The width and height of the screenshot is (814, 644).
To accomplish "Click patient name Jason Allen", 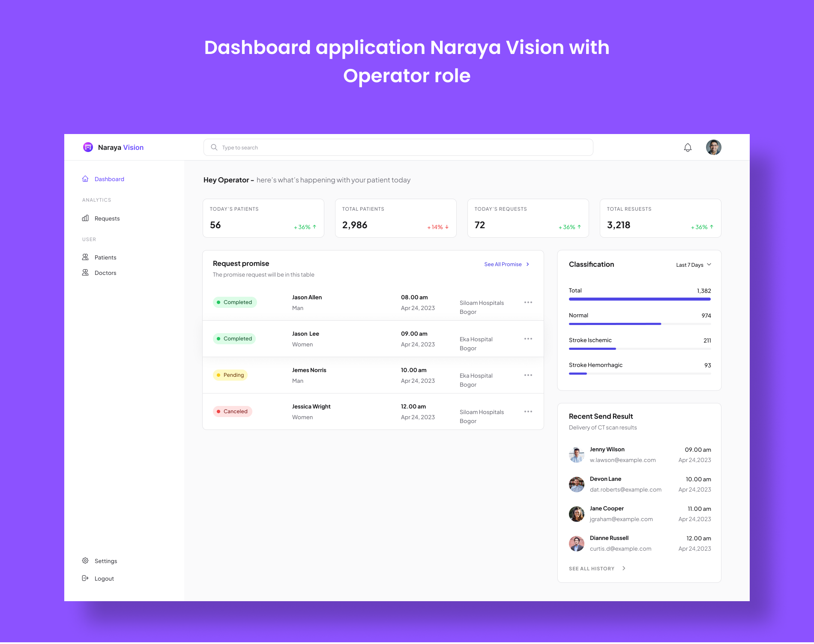I will point(307,297).
